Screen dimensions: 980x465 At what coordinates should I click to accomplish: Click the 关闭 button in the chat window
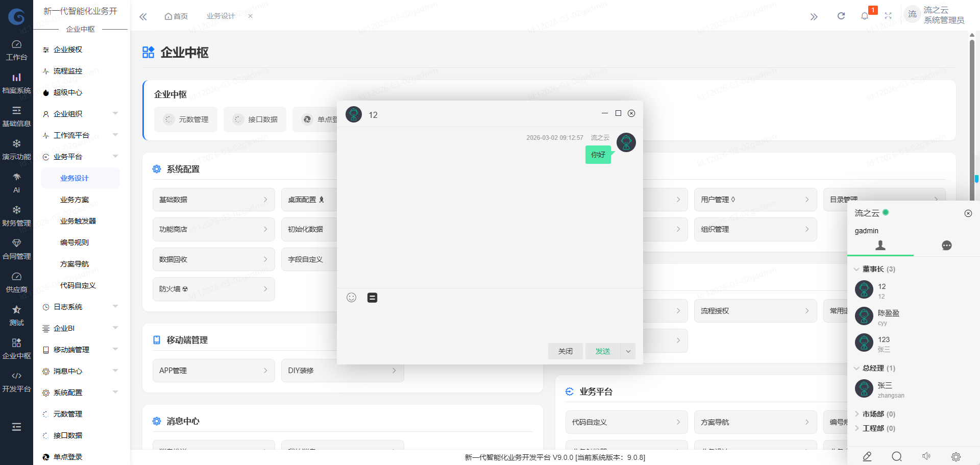pos(565,351)
